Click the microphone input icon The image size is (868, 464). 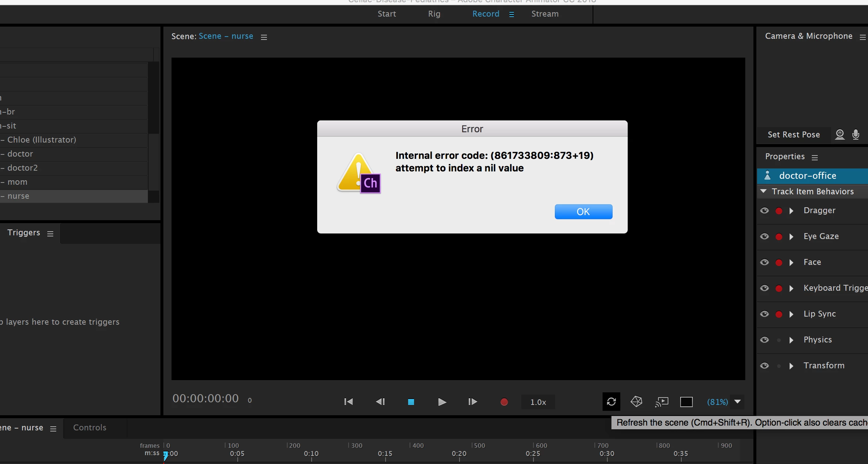click(855, 134)
